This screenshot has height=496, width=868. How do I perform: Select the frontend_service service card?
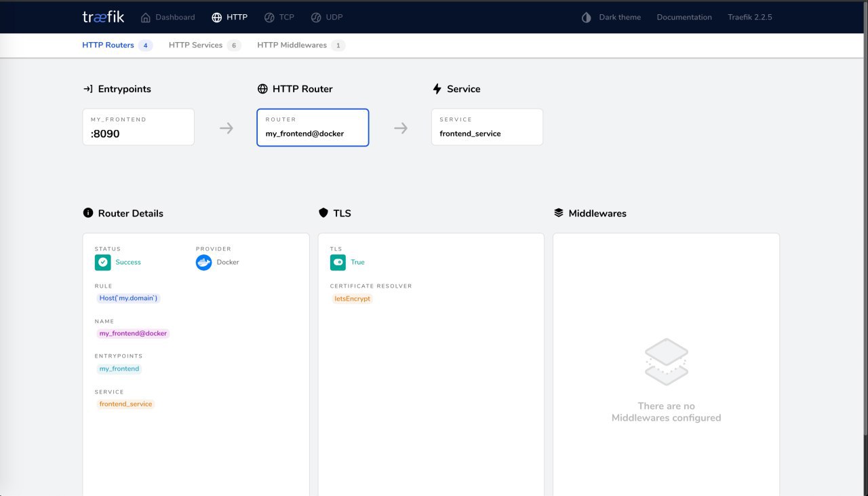click(487, 127)
